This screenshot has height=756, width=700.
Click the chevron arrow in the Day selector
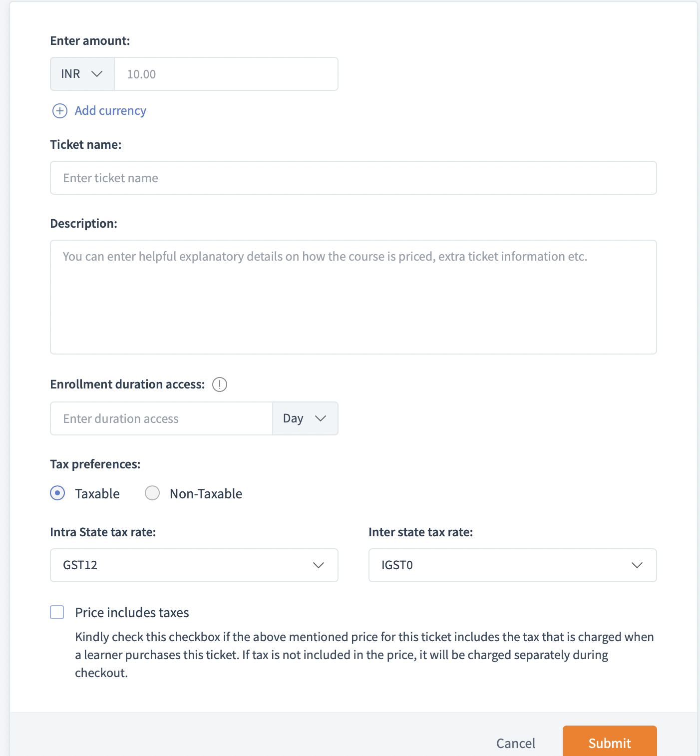(321, 418)
